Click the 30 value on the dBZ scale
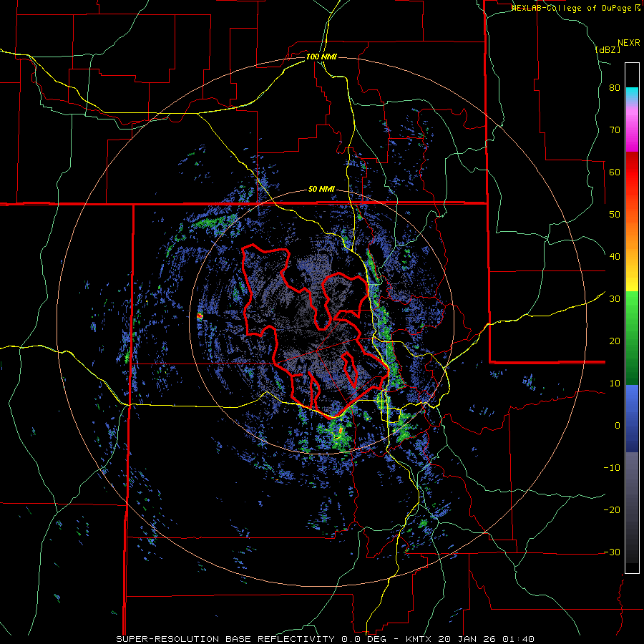 click(x=615, y=299)
